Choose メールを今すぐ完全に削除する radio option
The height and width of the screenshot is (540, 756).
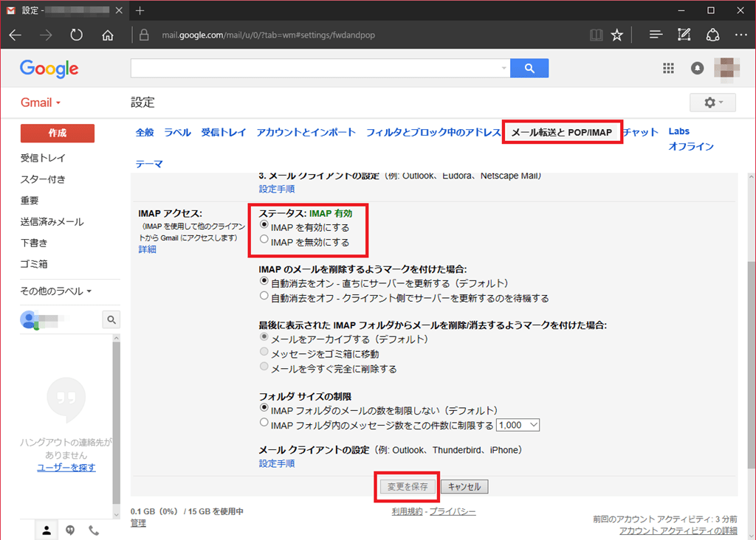click(x=264, y=366)
